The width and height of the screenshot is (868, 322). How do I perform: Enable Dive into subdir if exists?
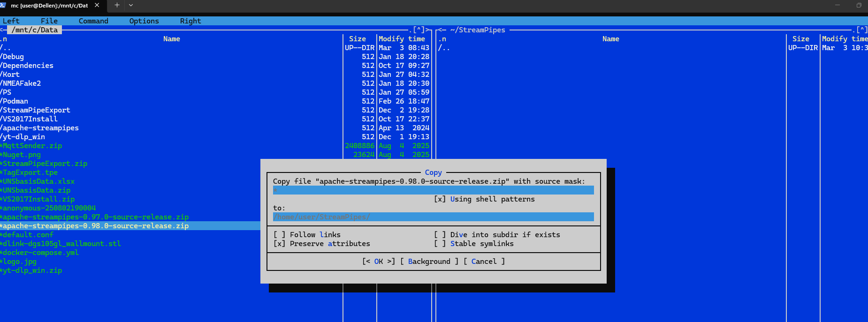(x=440, y=235)
